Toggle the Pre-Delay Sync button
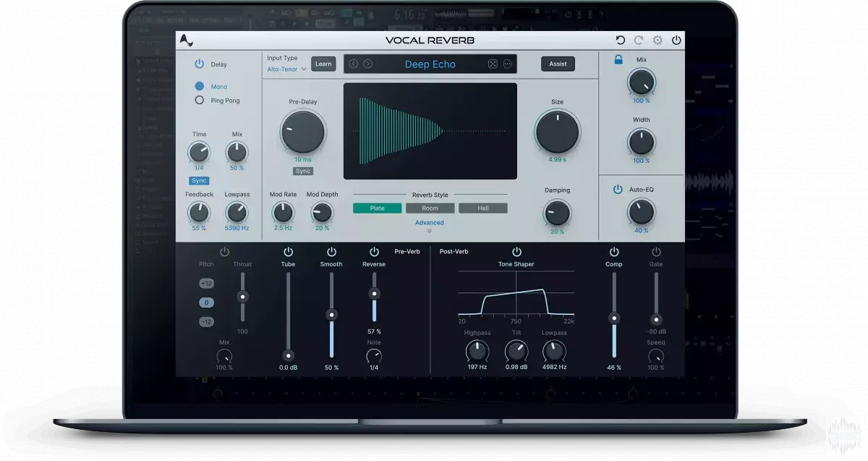Image resolution: width=868 pixels, height=461 pixels. tap(303, 171)
